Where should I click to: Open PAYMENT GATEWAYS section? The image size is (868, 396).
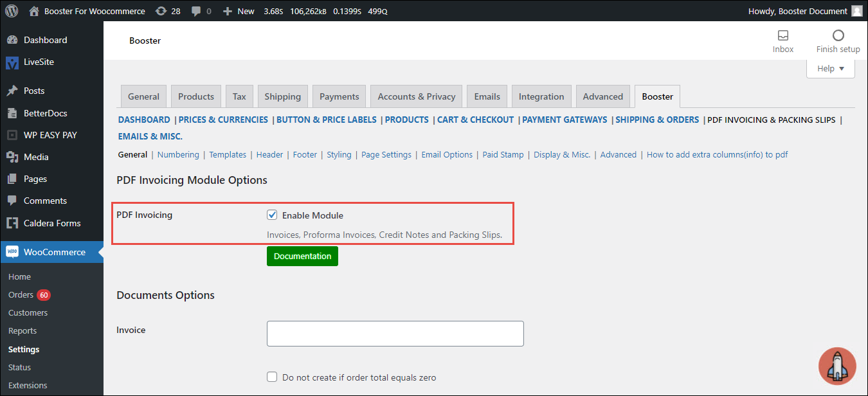[x=565, y=120]
